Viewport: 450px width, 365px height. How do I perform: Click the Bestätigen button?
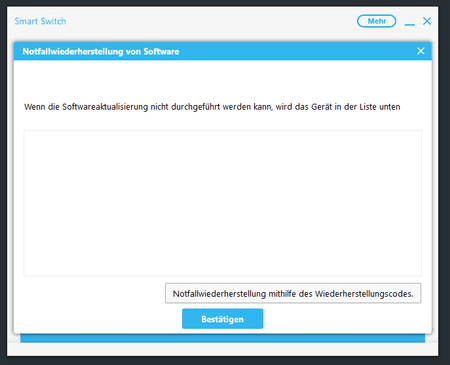pos(222,319)
